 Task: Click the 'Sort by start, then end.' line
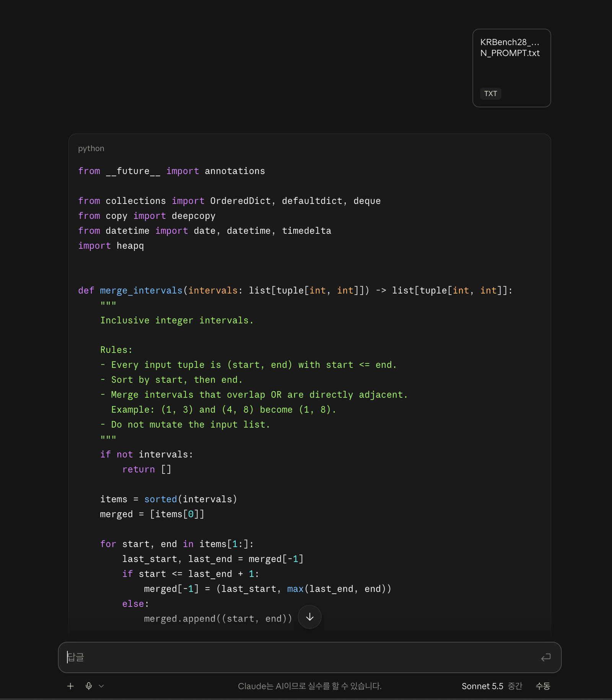[171, 380]
